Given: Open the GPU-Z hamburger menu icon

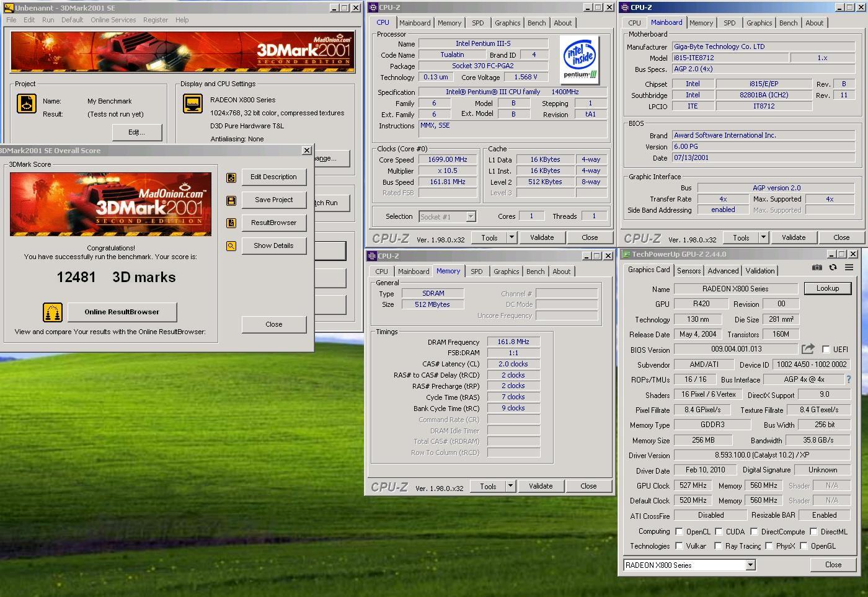Looking at the screenshot, I should [x=849, y=267].
